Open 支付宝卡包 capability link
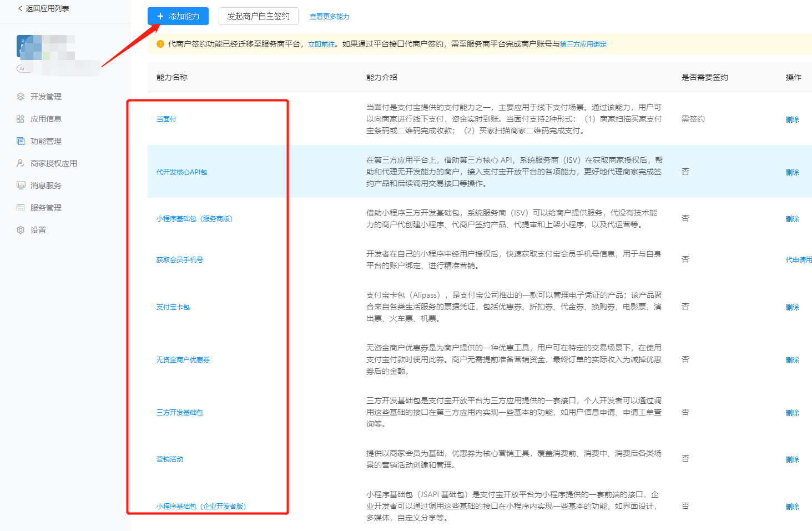The image size is (812, 531). click(173, 307)
